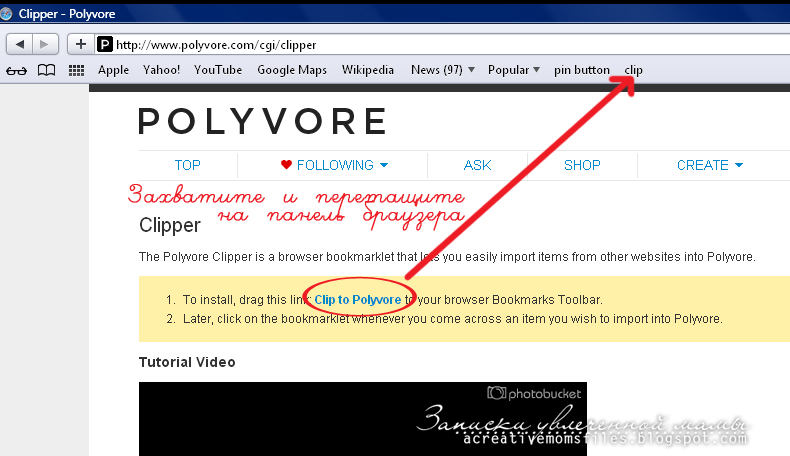
Task: Open the Yahoo! bookmark
Action: (161, 70)
